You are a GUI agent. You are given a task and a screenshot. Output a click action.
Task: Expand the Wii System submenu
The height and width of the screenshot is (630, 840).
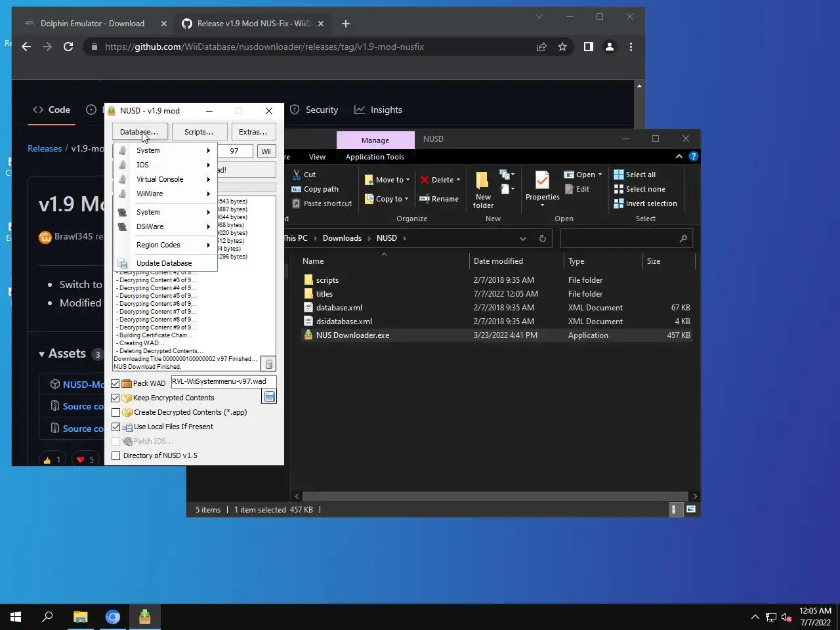coord(165,150)
